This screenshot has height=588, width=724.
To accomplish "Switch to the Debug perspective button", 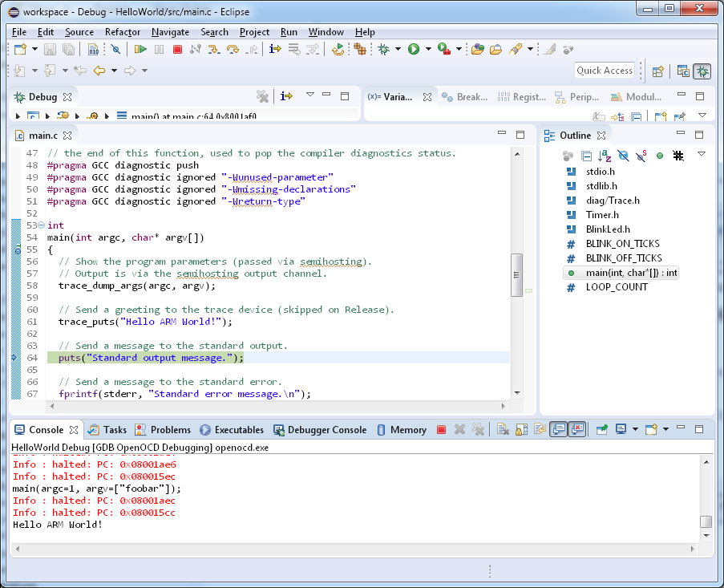I will (x=702, y=71).
